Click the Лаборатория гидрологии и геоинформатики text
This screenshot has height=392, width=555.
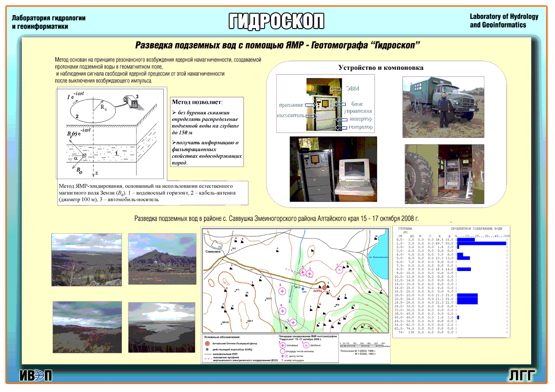[x=49, y=22]
